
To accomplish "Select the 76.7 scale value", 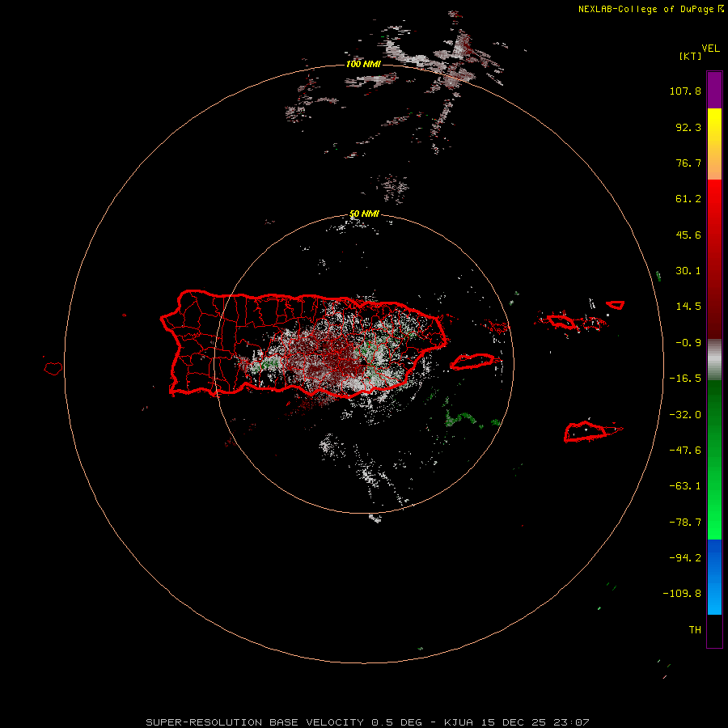I will (x=688, y=163).
